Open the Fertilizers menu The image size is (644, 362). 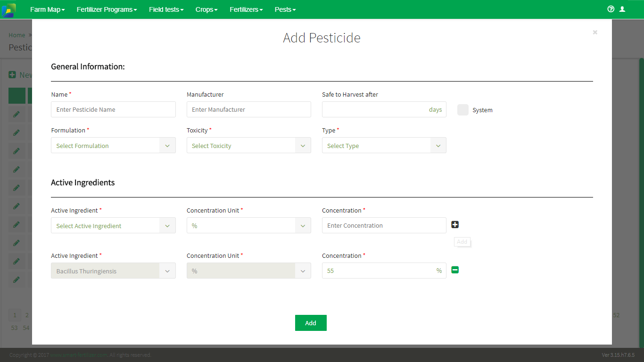(x=246, y=9)
